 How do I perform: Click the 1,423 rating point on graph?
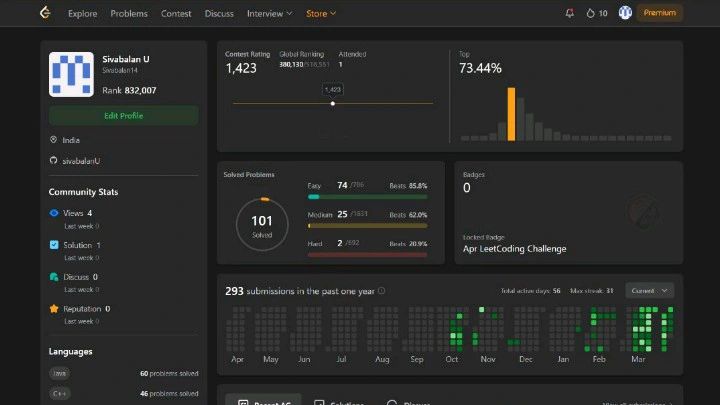333,103
